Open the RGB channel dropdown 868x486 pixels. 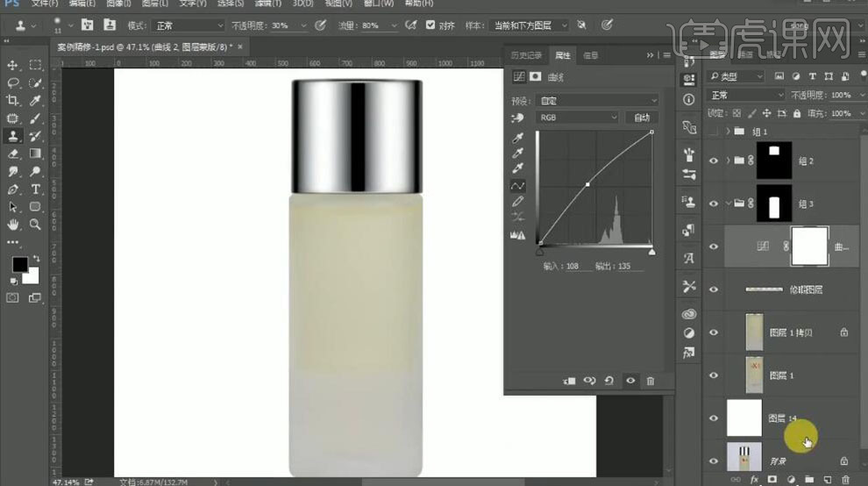click(x=578, y=117)
